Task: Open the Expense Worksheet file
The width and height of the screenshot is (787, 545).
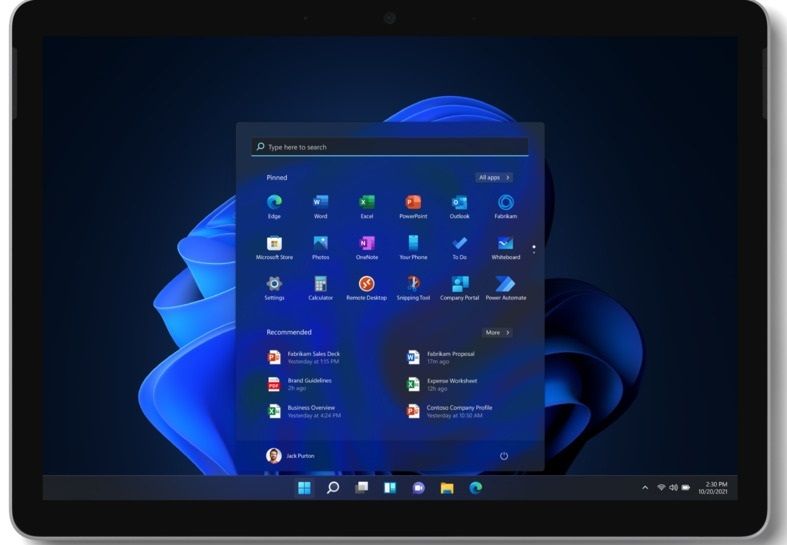Action: click(x=442, y=384)
